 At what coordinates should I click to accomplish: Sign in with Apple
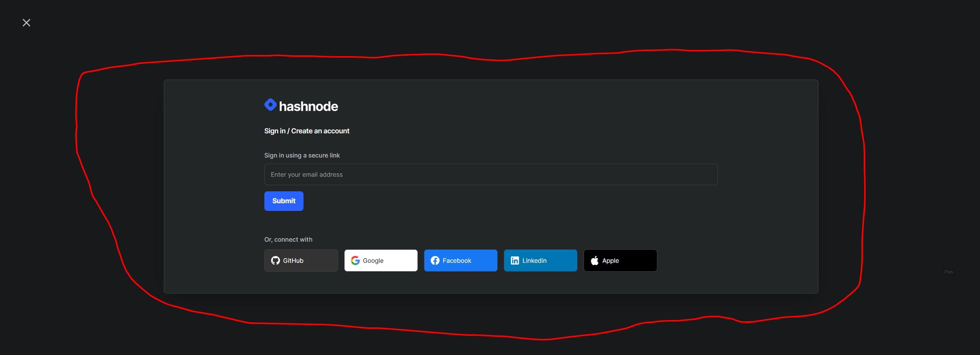(620, 260)
